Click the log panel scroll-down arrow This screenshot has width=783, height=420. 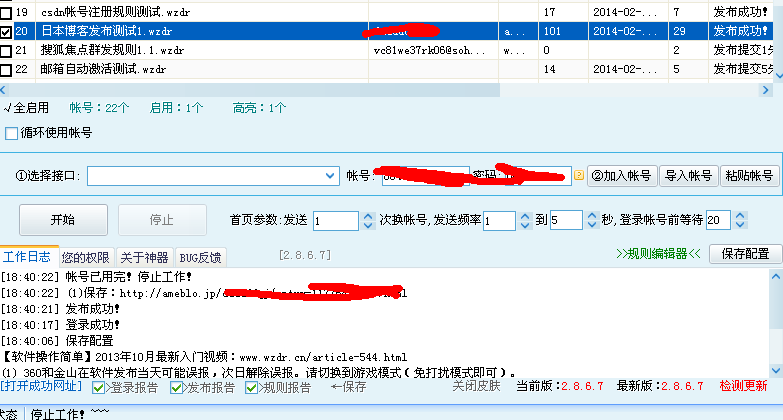[776, 371]
